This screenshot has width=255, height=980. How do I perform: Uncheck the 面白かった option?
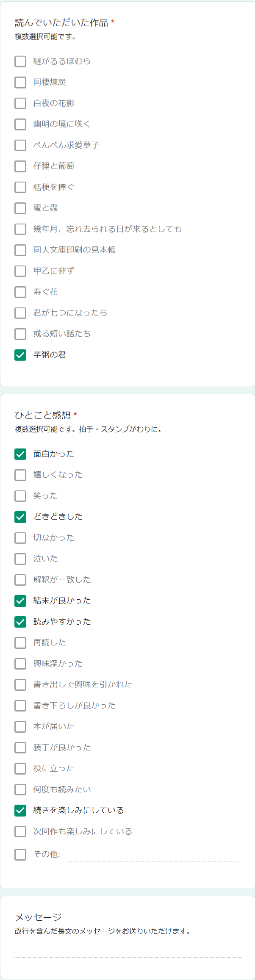click(x=20, y=454)
